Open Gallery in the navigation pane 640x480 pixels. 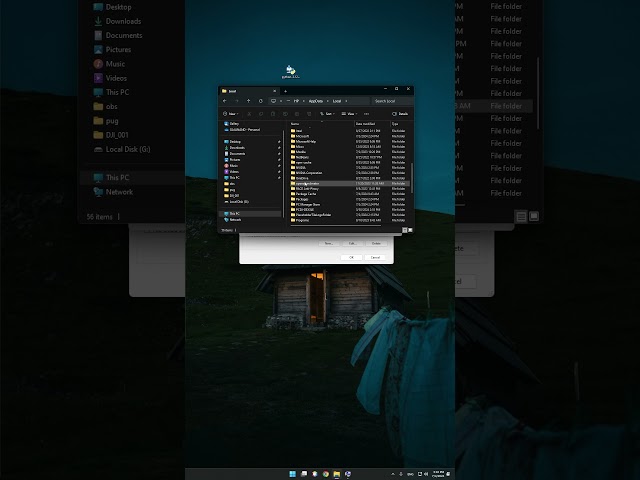tap(231, 124)
